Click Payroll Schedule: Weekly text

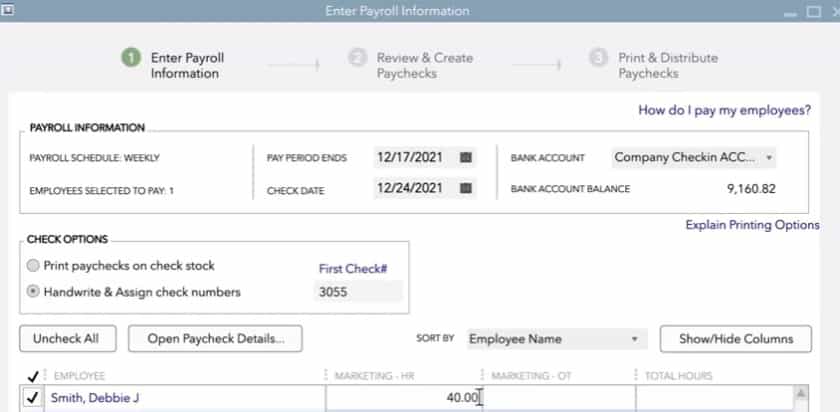tap(94, 158)
